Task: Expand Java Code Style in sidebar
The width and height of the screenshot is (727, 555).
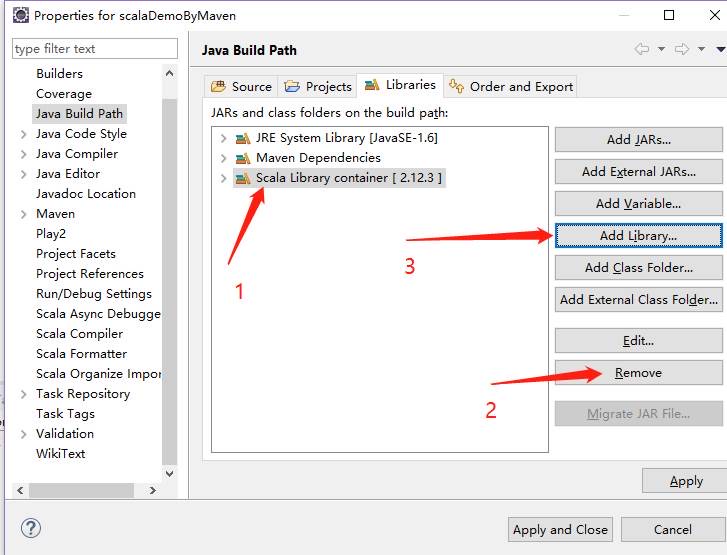Action: tap(23, 134)
